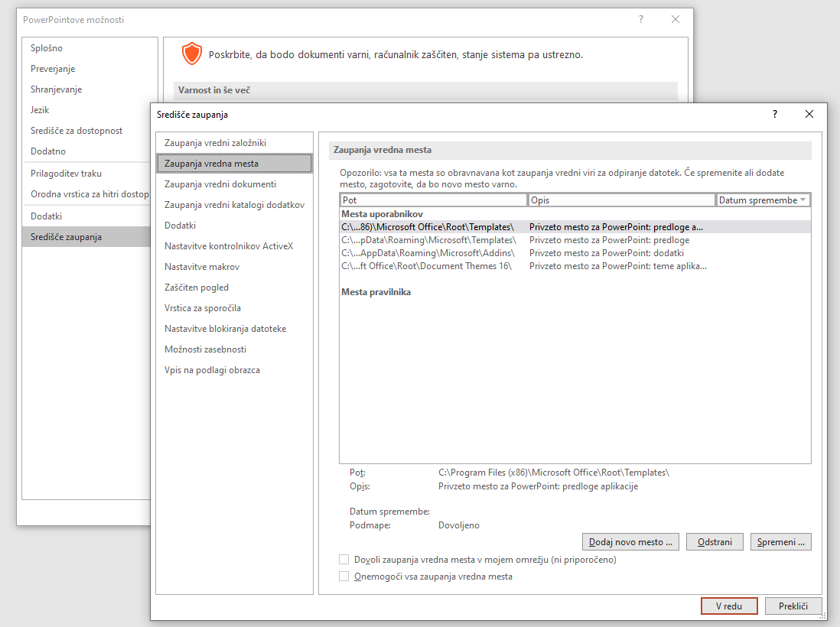Select the Roaming\Microsoft\Addins location row
This screenshot has height=627, width=840.
point(575,253)
